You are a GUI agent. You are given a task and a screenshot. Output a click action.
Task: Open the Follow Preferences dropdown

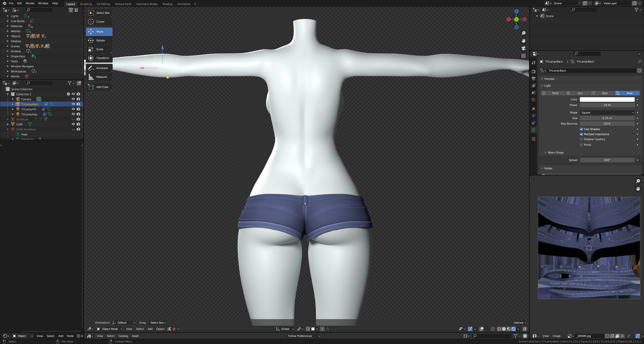[304, 336]
